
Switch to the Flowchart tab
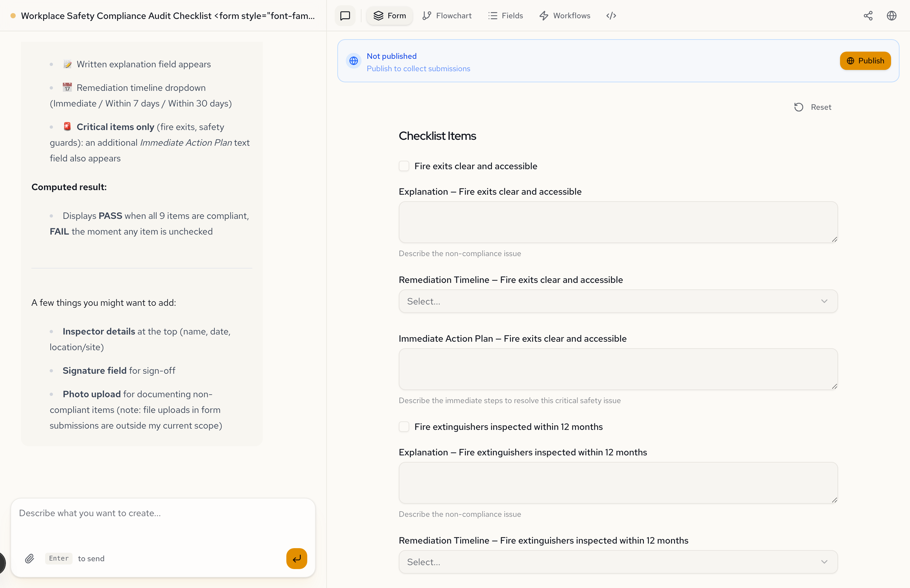pos(447,16)
